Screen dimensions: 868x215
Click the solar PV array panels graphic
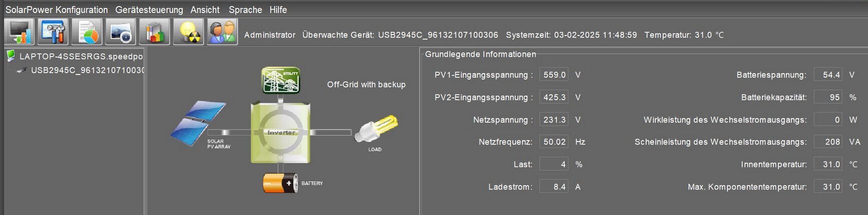click(198, 123)
